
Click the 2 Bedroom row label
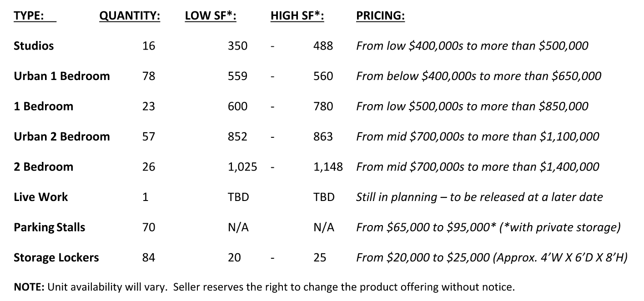43,167
